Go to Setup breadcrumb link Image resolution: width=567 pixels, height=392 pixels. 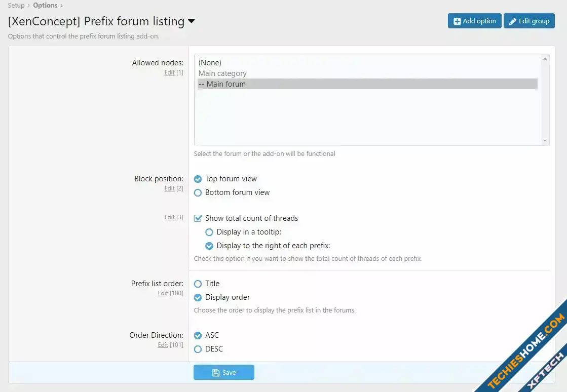click(x=16, y=6)
